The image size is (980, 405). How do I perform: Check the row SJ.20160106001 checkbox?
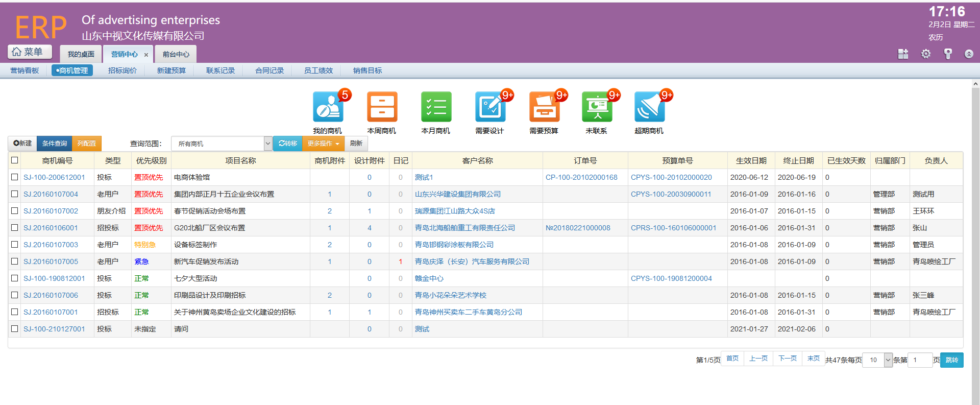(x=15, y=228)
